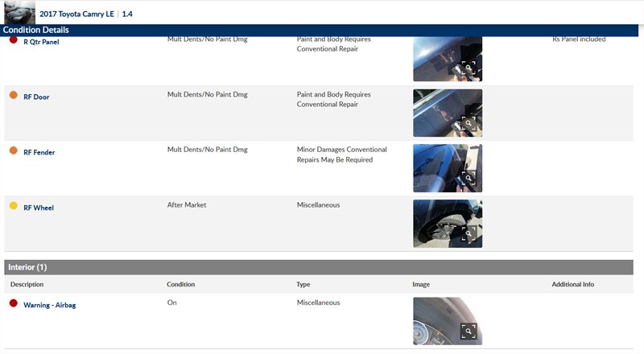Enlarge the RF Door damage photo via zoom icon
The width and height of the screenshot is (644, 354).
point(469,124)
